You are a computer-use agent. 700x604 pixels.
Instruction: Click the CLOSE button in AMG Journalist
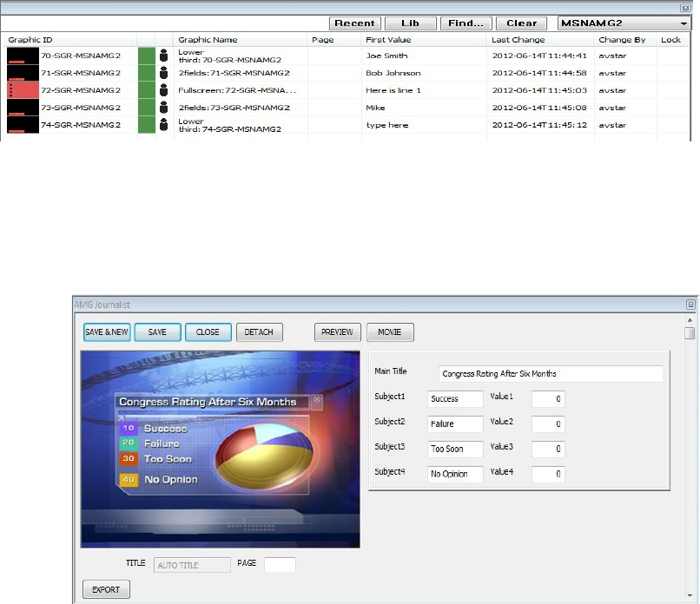coord(208,332)
